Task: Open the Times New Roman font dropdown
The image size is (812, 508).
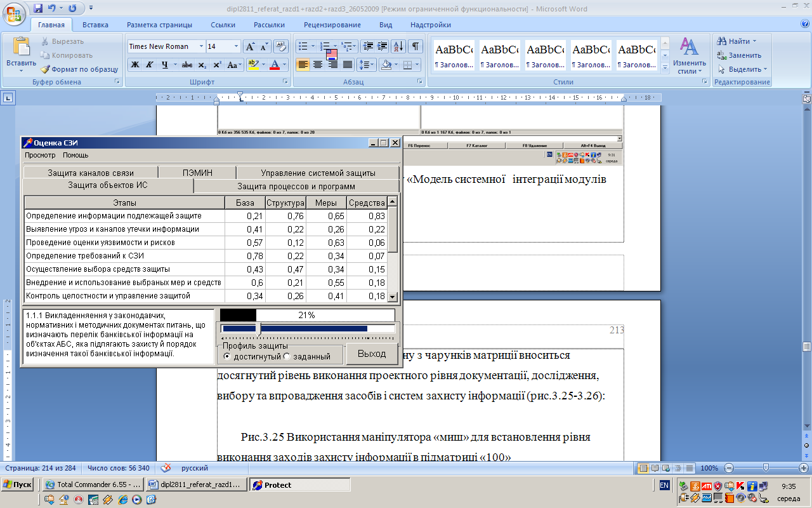Action: click(201, 46)
